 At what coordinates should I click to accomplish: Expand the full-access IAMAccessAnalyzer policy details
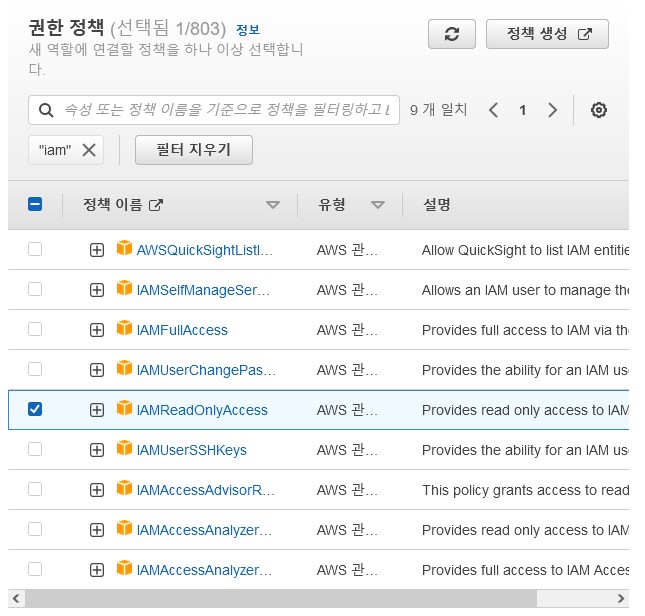(97, 570)
